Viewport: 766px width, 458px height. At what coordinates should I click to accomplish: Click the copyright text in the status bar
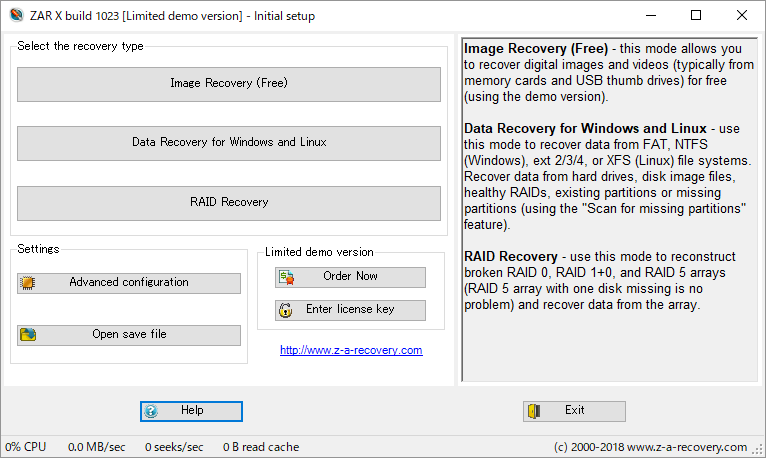pyautogui.click(x=650, y=447)
